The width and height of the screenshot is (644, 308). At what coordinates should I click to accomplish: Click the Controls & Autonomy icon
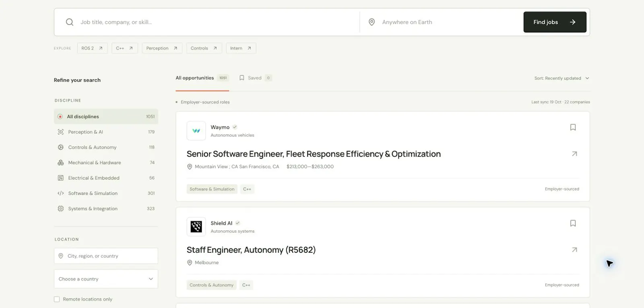click(x=61, y=147)
